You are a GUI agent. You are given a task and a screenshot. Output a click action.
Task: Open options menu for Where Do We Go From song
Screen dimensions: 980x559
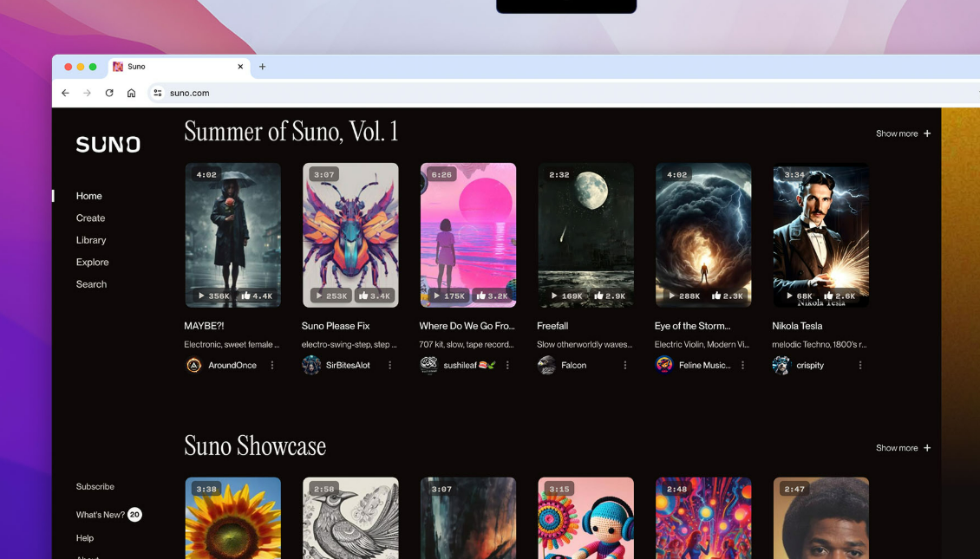click(x=507, y=366)
